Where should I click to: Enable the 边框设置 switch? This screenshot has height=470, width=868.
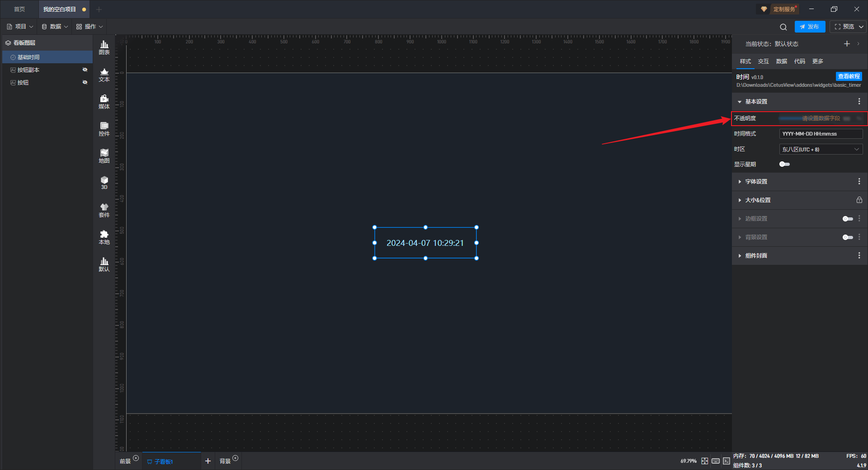(848, 219)
